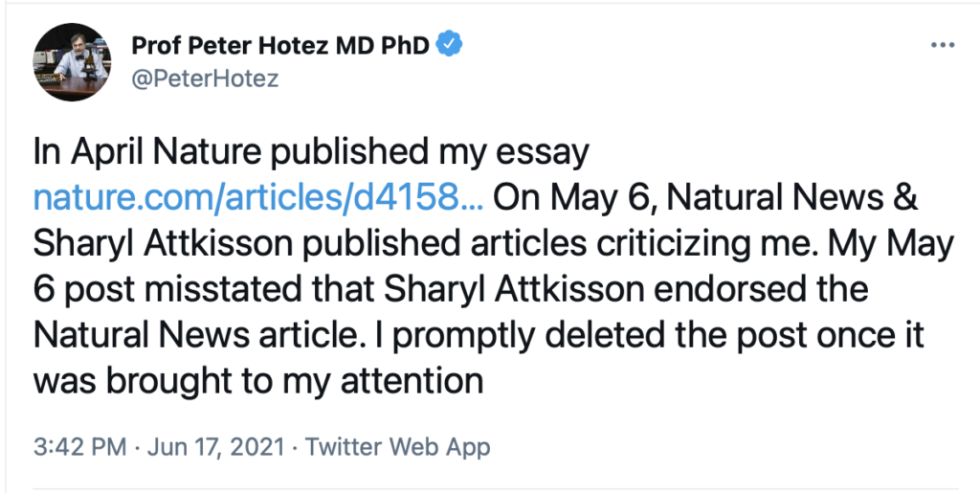This screenshot has width=980, height=493.
Task: Click the display name Prof Peter Hotez MD PhD
Action: click(280, 45)
